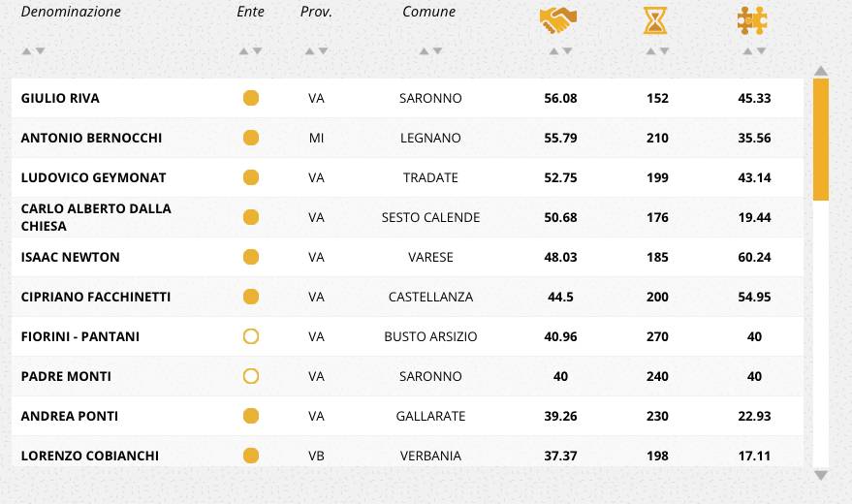Sort puzzle column descending with down arrow
This screenshot has width=852, height=504.
761,51
